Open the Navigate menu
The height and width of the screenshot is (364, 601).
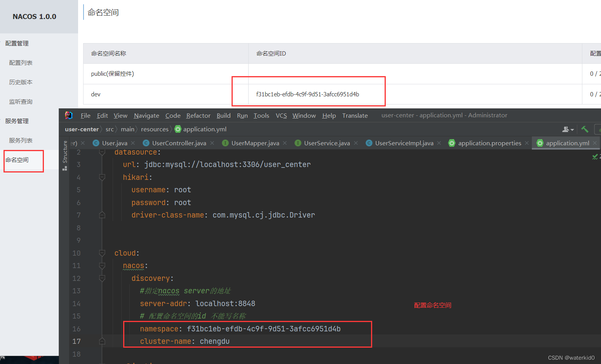146,115
